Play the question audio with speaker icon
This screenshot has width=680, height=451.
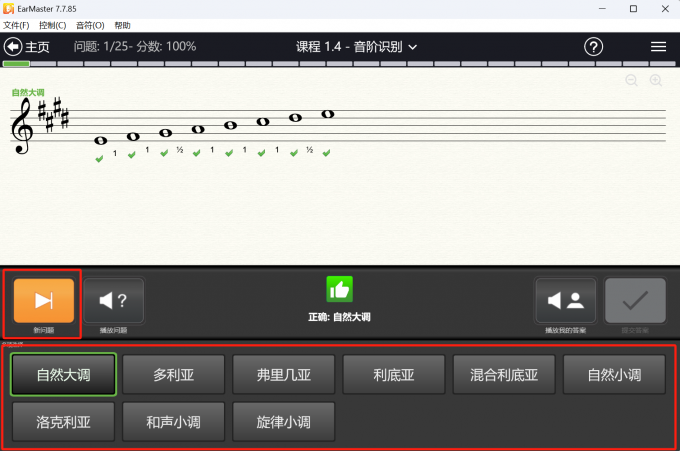click(x=114, y=301)
